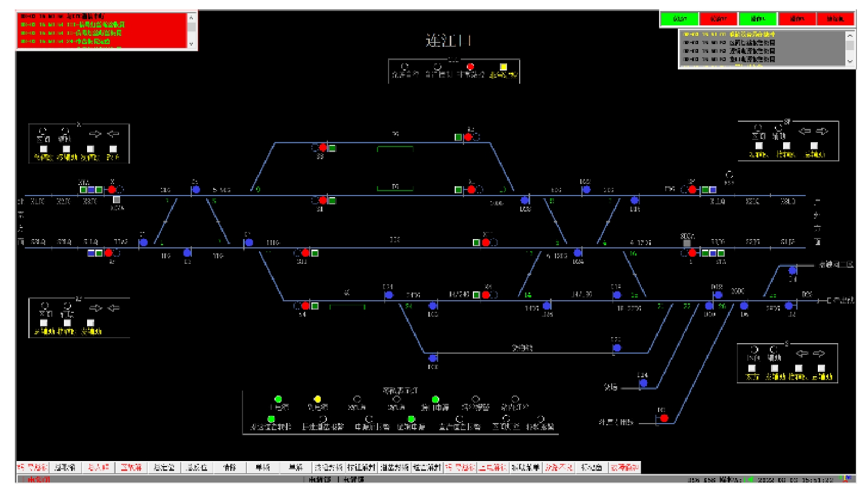Select the red X3 signal on track 3G
The width and height of the screenshot is (868, 493).
[468, 137]
